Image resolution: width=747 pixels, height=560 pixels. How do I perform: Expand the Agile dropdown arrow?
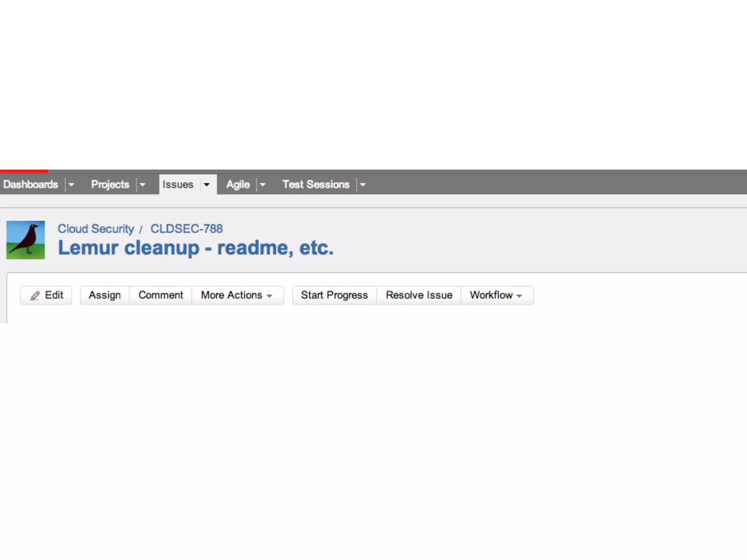[263, 185]
